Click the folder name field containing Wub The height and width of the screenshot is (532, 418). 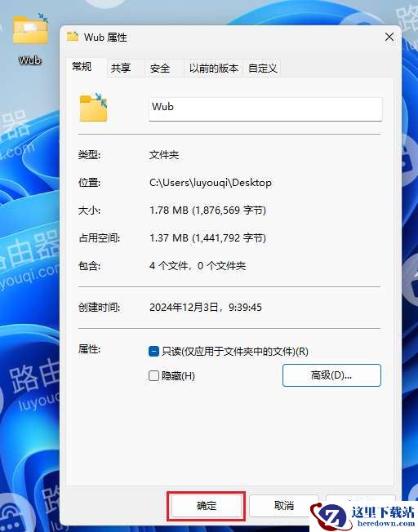coord(265,109)
